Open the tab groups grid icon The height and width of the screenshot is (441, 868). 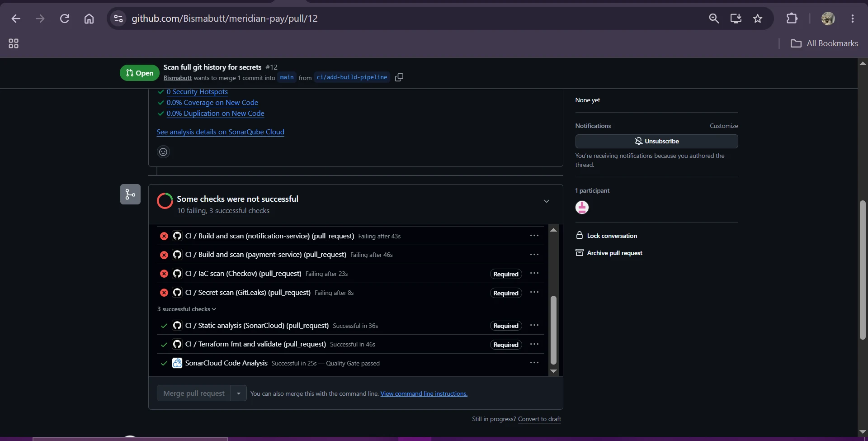click(14, 43)
